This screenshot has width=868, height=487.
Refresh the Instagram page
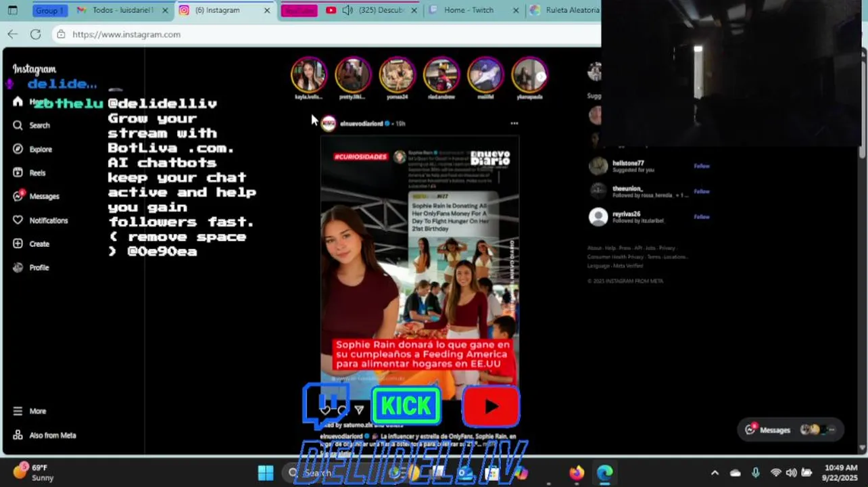36,34
